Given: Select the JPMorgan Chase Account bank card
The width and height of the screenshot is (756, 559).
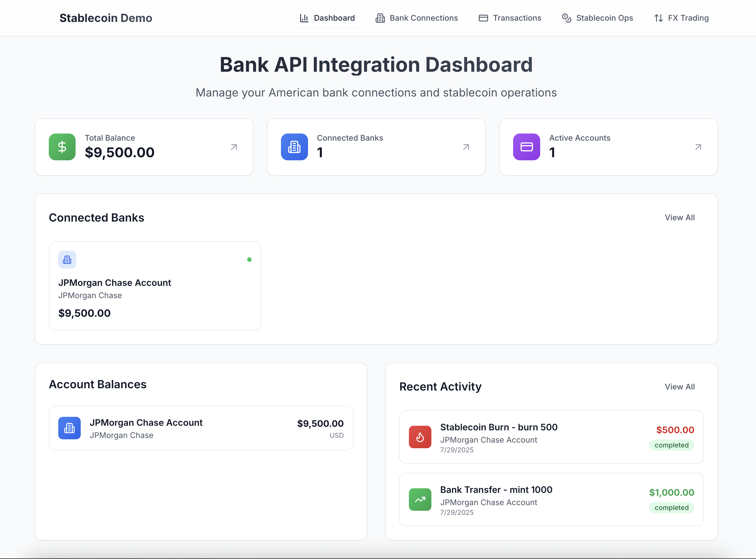Looking at the screenshot, I should point(155,286).
